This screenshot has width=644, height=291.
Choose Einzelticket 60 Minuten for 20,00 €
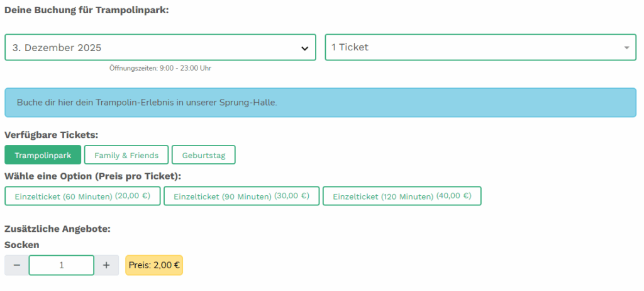pos(82,196)
